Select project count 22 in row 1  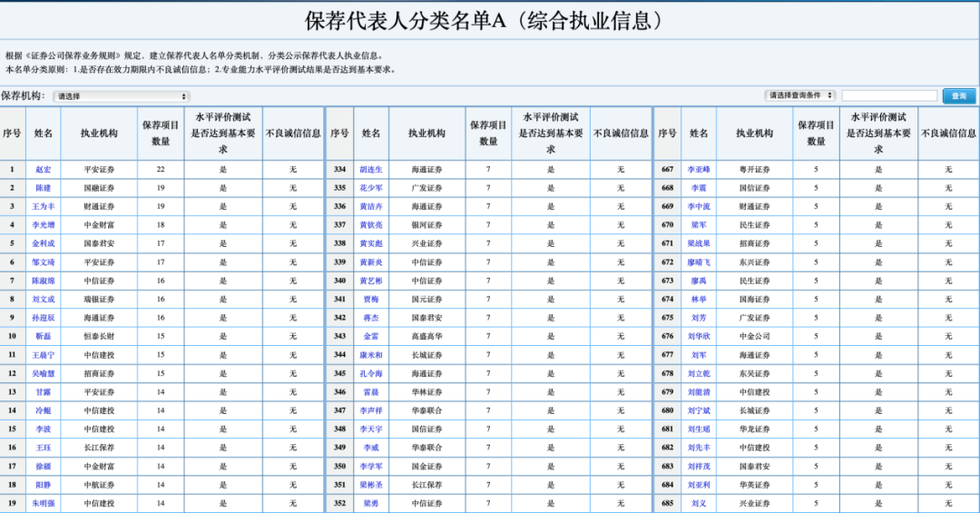click(161, 170)
